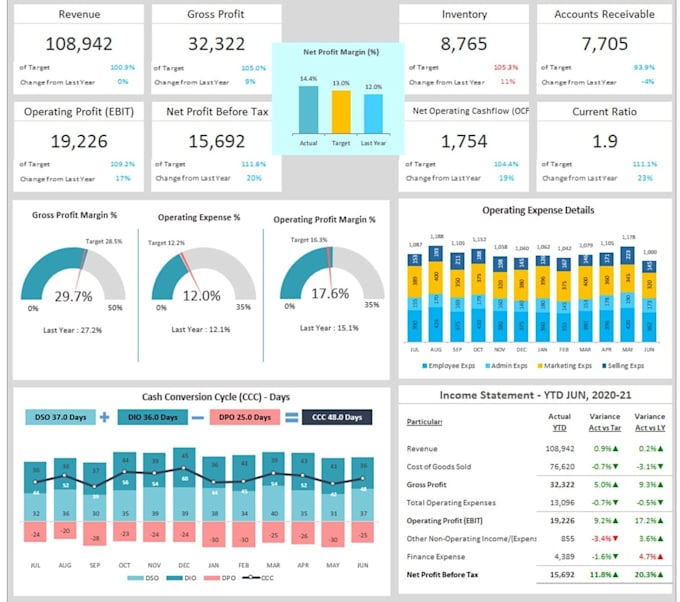Click the Employee Exps legend color square
Image resolution: width=680 pixels, height=602 pixels.
425,366
